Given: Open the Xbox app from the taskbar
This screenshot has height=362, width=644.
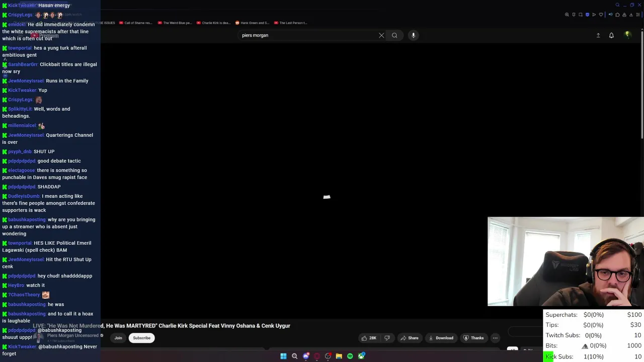Looking at the screenshot, I should (x=361, y=356).
